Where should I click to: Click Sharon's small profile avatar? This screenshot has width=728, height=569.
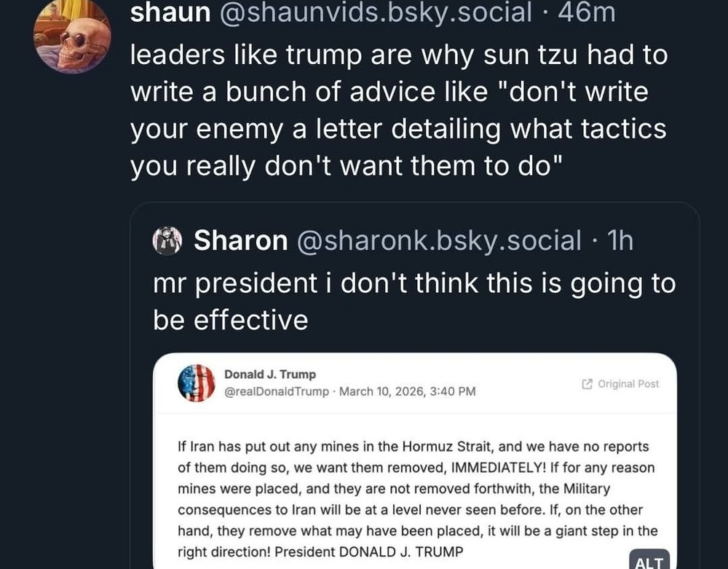pyautogui.click(x=167, y=240)
